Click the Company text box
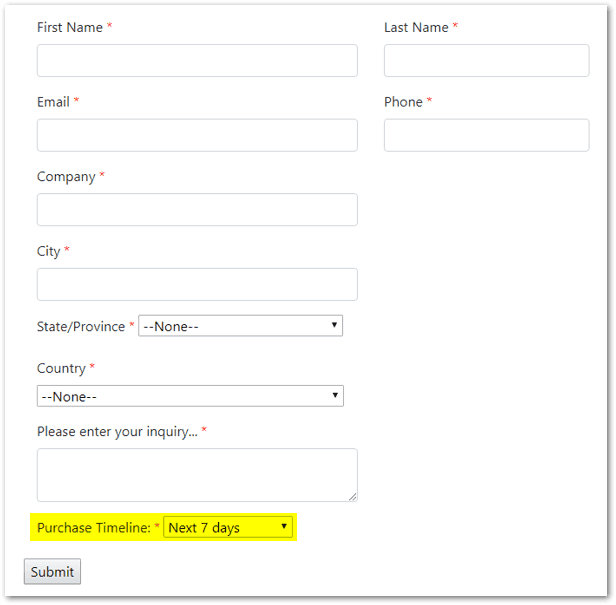 (197, 210)
